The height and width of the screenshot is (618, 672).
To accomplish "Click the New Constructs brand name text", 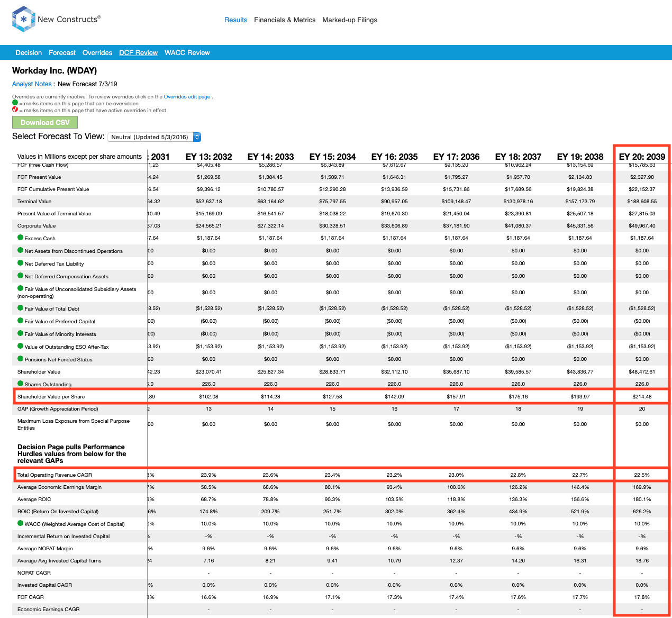I will click(x=69, y=19).
